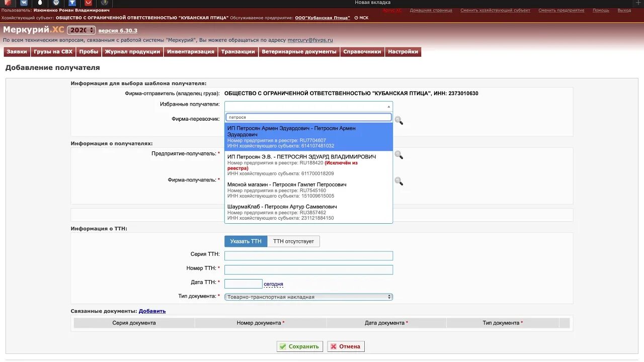Click ООО"Кубанская Птица" enterprise link
This screenshot has height=362, width=644.
(323, 18)
